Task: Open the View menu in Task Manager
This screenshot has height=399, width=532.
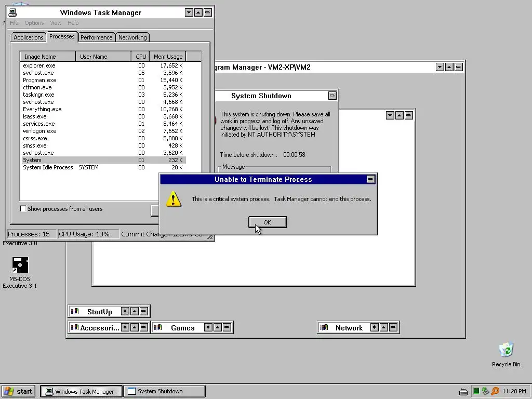Action: [x=56, y=23]
